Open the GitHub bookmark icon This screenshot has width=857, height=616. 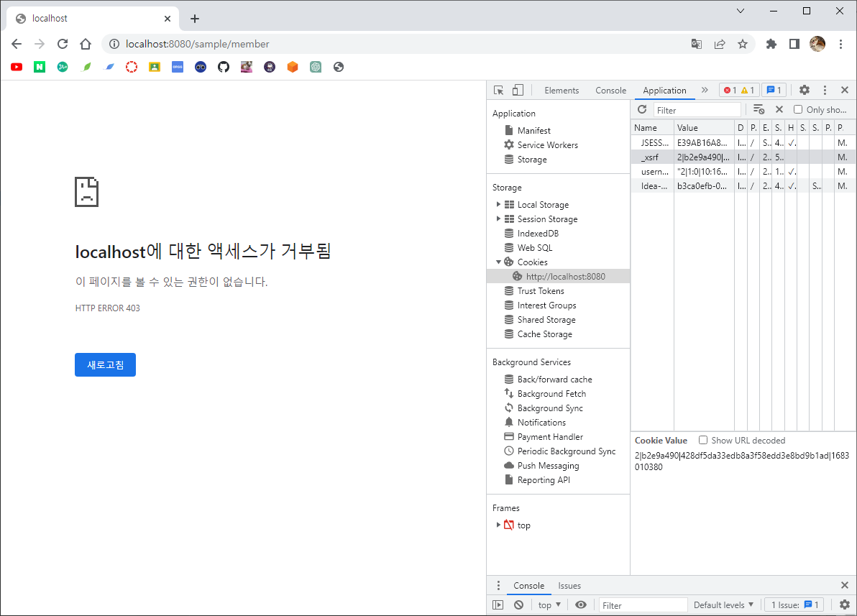point(224,67)
